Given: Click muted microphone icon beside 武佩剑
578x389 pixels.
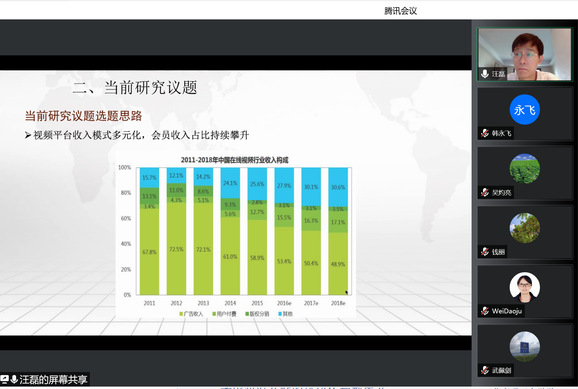Looking at the screenshot, I should pos(485,370).
